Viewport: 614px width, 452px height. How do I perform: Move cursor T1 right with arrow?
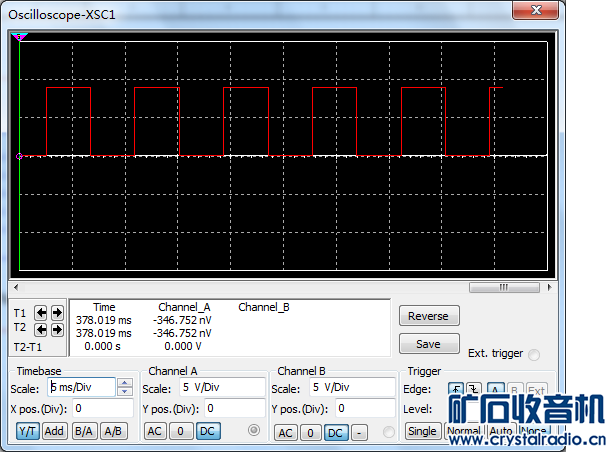[57, 313]
